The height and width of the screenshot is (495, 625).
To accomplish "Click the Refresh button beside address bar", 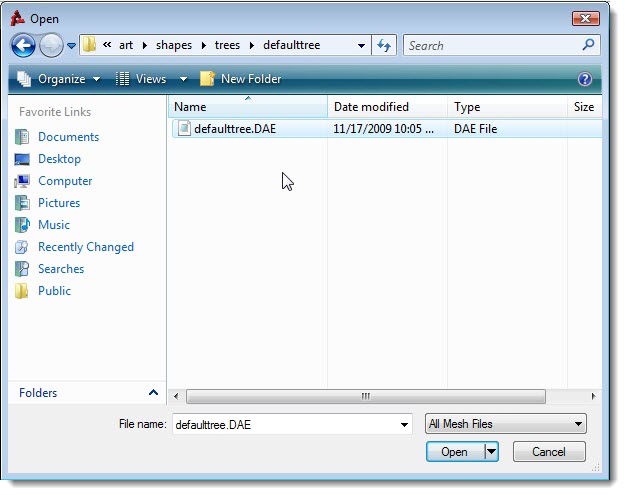I will coord(384,45).
